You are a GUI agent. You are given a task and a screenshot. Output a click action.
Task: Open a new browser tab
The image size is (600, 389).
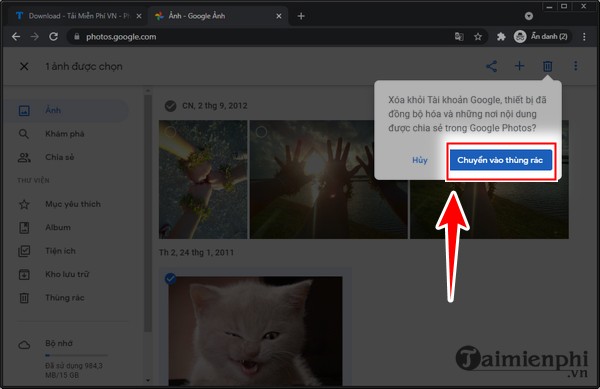point(301,16)
